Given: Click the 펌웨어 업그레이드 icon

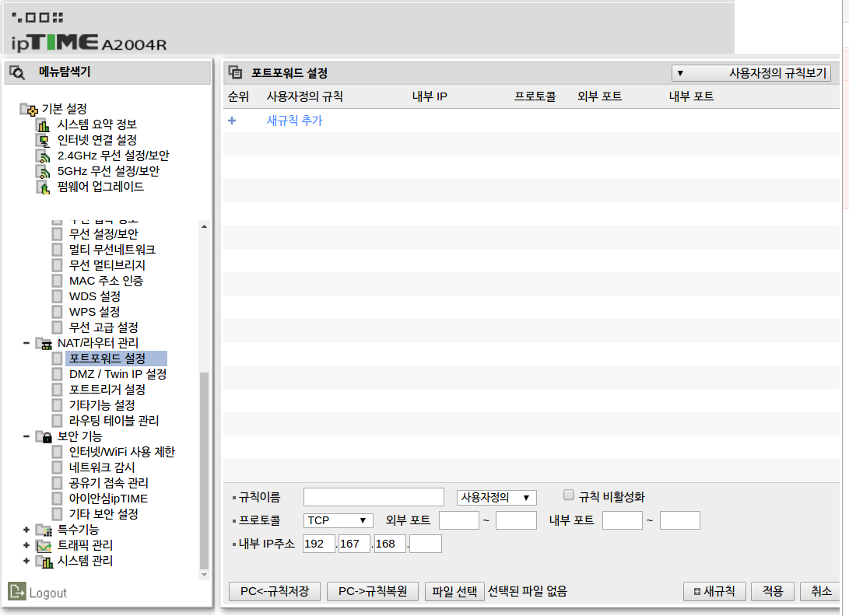Looking at the screenshot, I should pos(44,187).
